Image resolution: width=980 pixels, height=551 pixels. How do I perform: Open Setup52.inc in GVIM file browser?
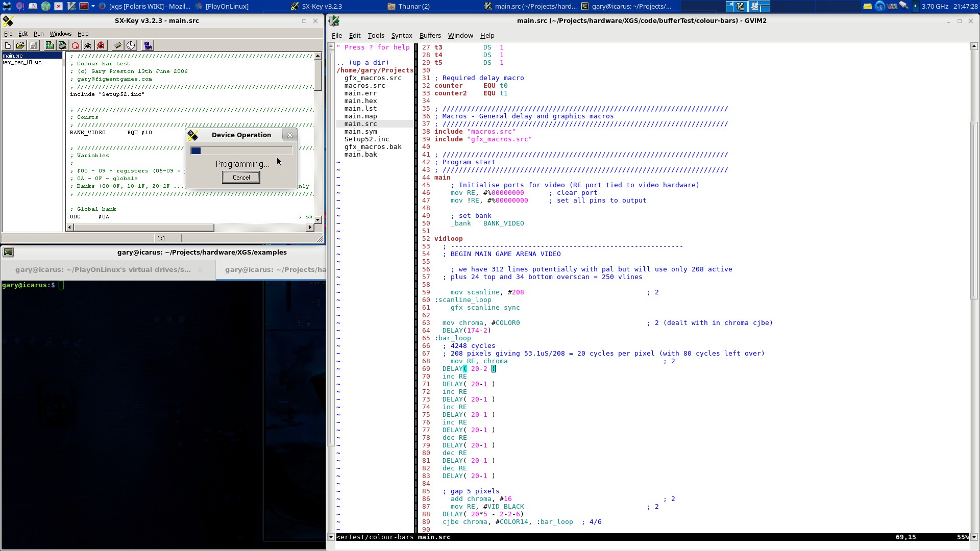pyautogui.click(x=366, y=139)
